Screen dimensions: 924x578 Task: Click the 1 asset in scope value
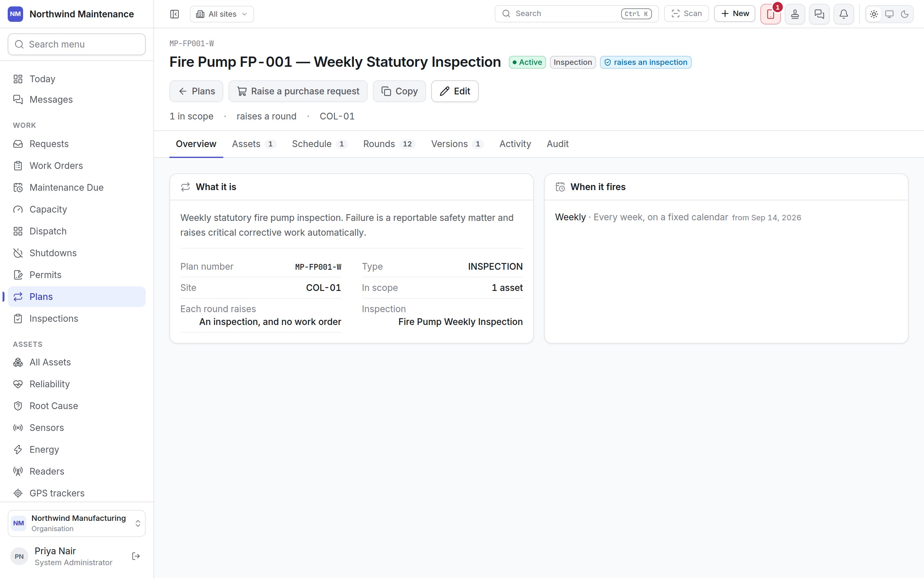(x=507, y=288)
